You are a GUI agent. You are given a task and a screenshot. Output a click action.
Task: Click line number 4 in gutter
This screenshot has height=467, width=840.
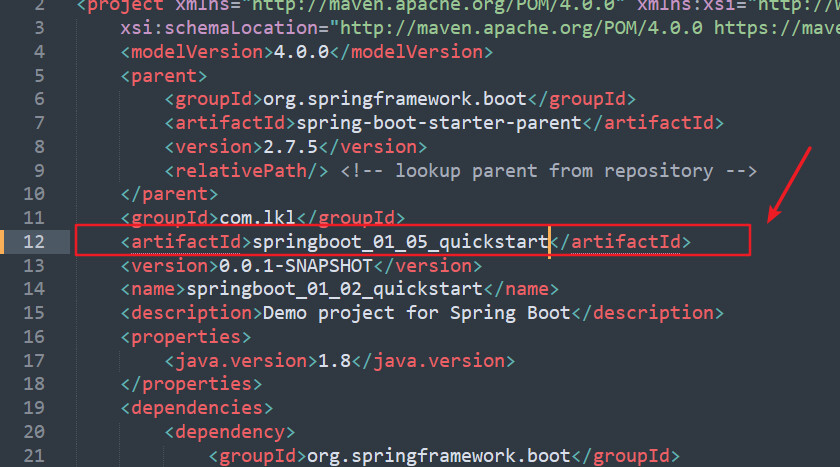coord(39,52)
